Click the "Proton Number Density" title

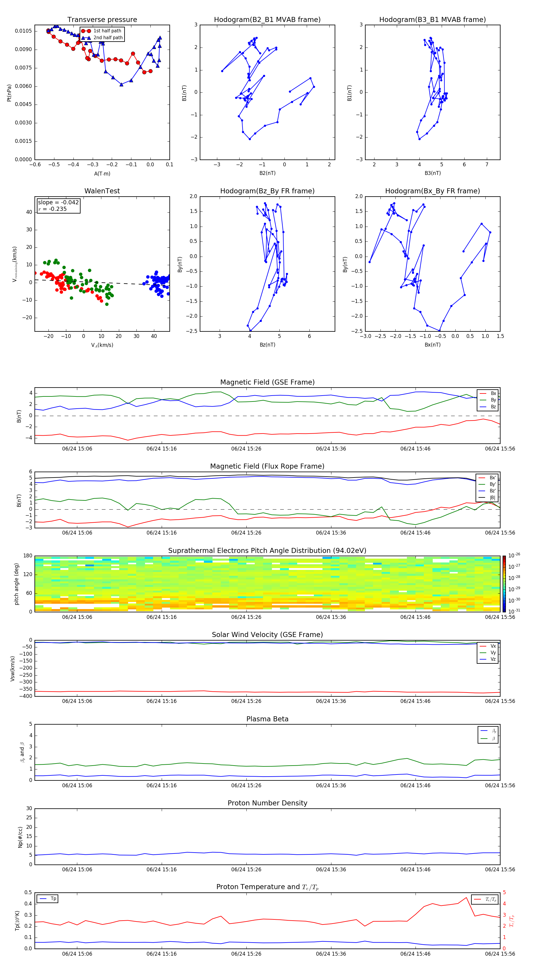267,803
